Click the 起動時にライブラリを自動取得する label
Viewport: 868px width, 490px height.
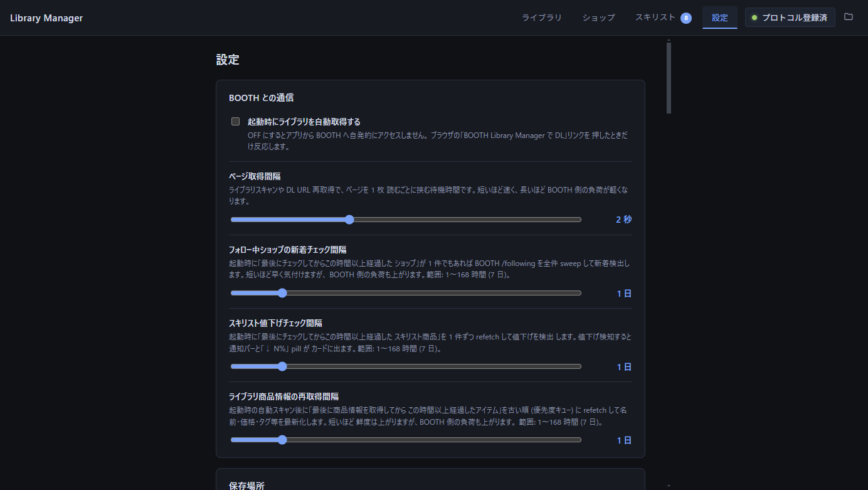304,122
